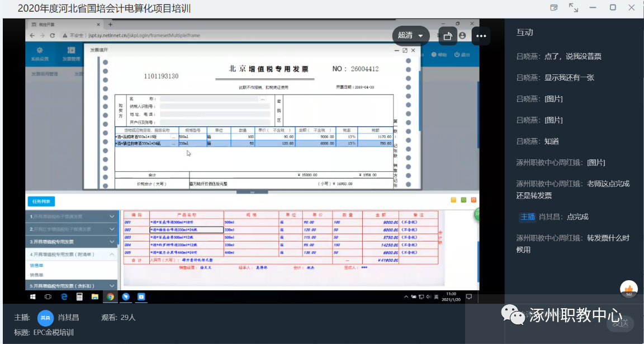Close the 发票填开 dialog

click(x=413, y=50)
